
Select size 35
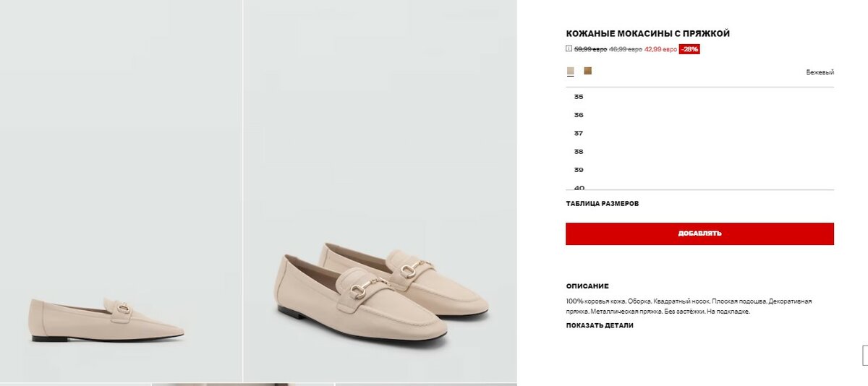(579, 97)
